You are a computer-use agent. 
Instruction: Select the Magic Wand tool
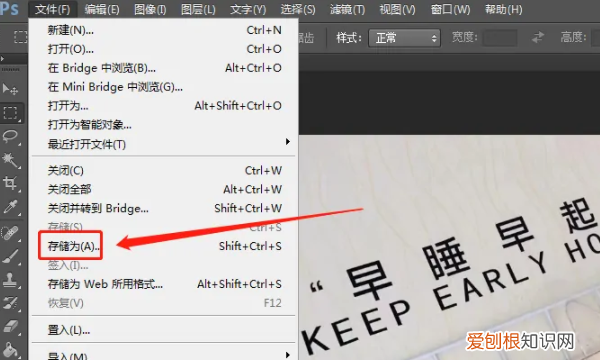pos(10,160)
